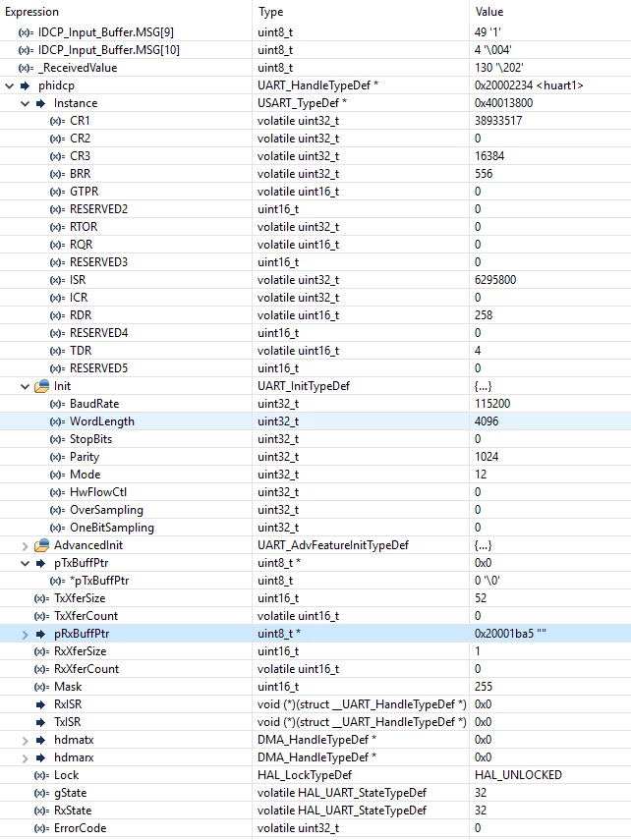The width and height of the screenshot is (631, 840).
Task: Click the BaudRate value 115200
Action: pyautogui.click(x=492, y=404)
